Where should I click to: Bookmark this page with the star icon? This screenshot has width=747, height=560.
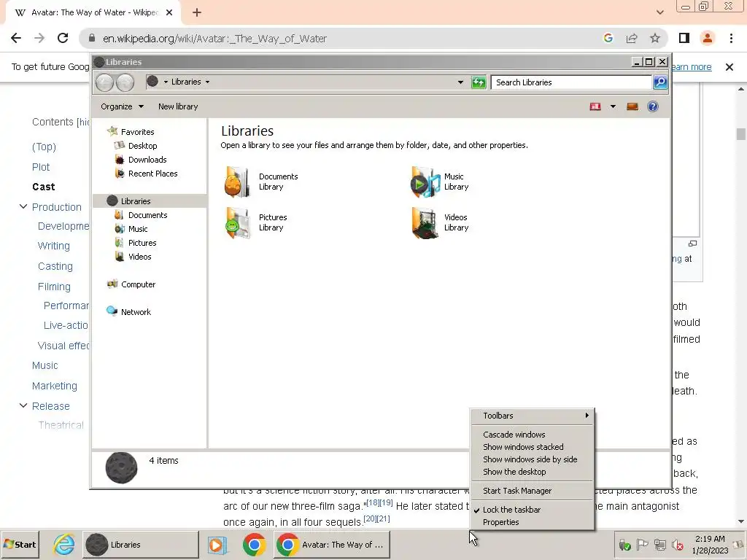655,39
